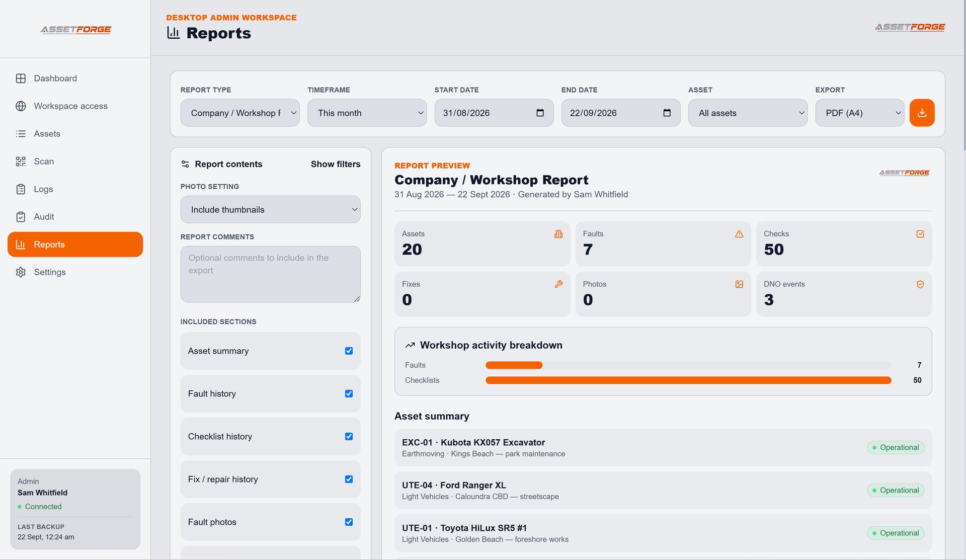The image size is (966, 560).
Task: Click the Scan QR code icon
Action: pos(21,162)
